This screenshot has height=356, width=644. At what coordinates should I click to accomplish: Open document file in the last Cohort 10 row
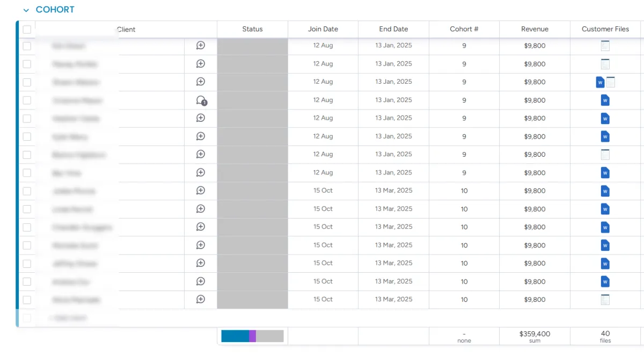[x=605, y=300]
